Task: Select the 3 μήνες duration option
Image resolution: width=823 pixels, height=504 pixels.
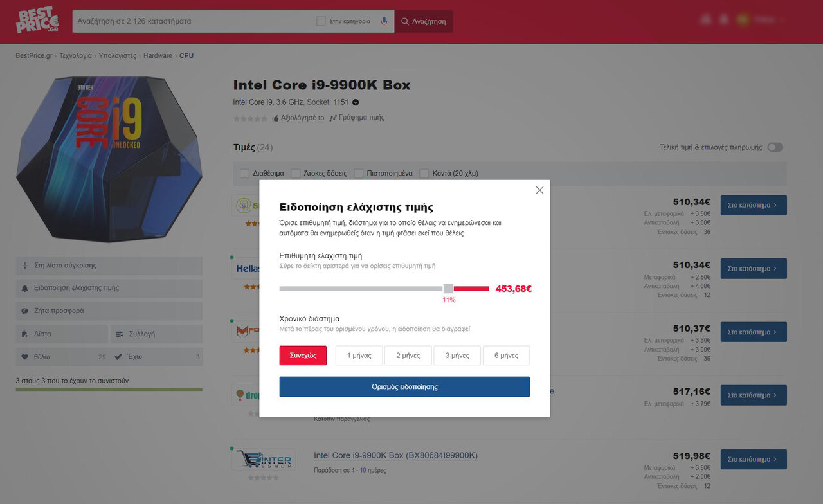Action: coord(457,355)
